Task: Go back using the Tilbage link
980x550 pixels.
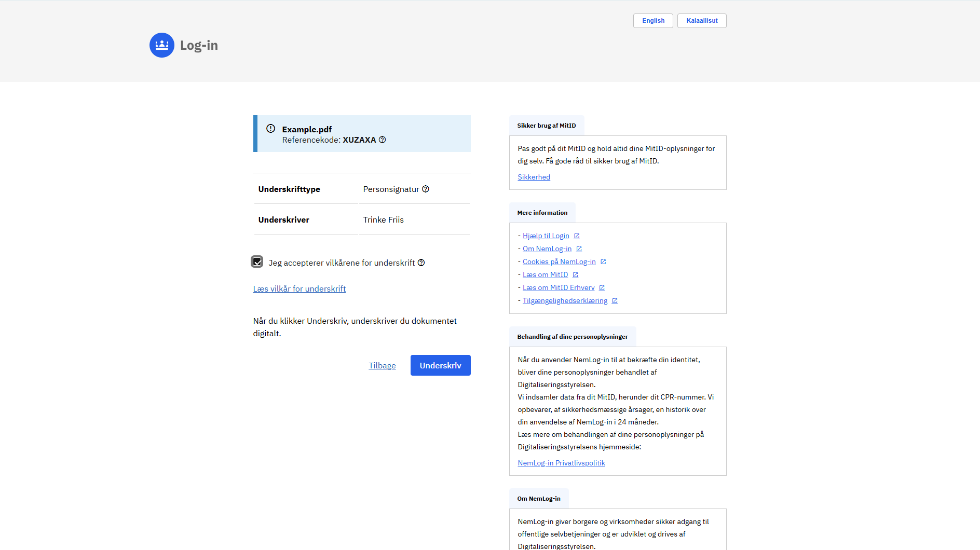Action: click(382, 366)
